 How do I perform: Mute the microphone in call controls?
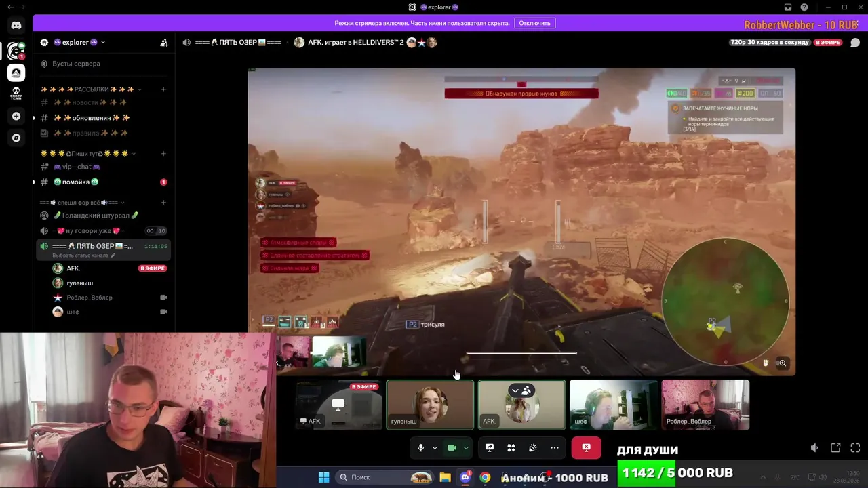coord(420,448)
